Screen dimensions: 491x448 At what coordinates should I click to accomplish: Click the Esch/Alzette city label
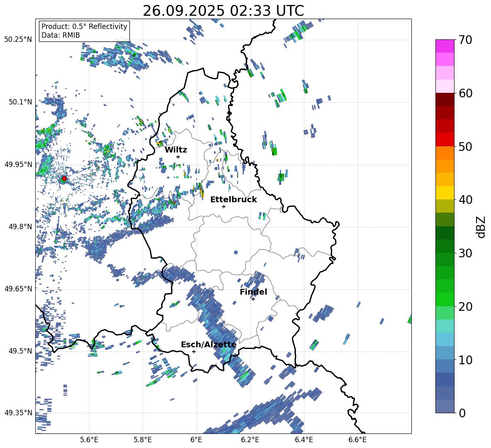point(209,344)
